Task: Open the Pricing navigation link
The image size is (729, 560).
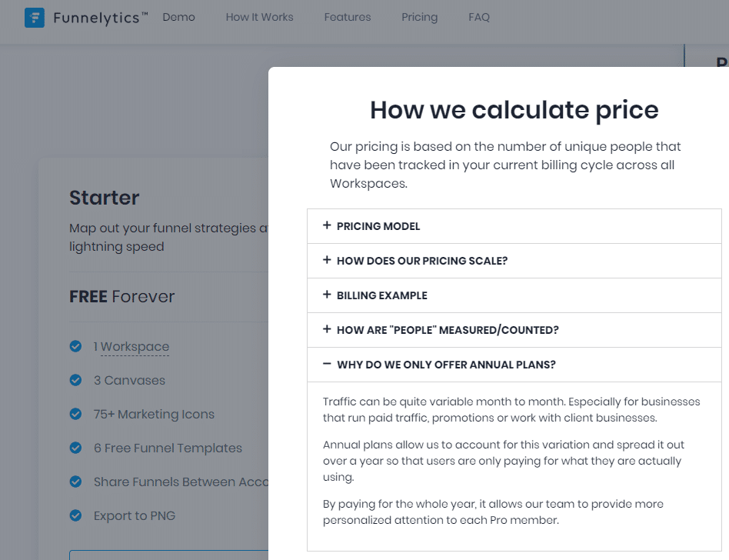Action: [x=419, y=17]
